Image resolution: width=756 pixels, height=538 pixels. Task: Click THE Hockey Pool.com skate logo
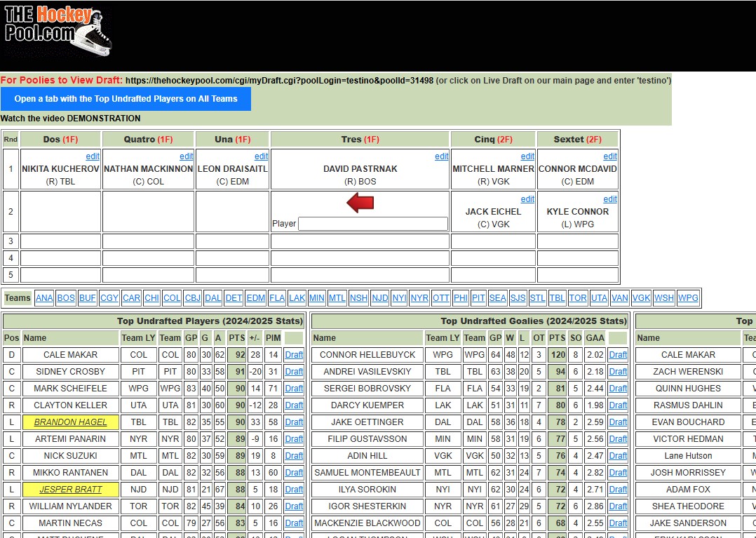[58, 32]
